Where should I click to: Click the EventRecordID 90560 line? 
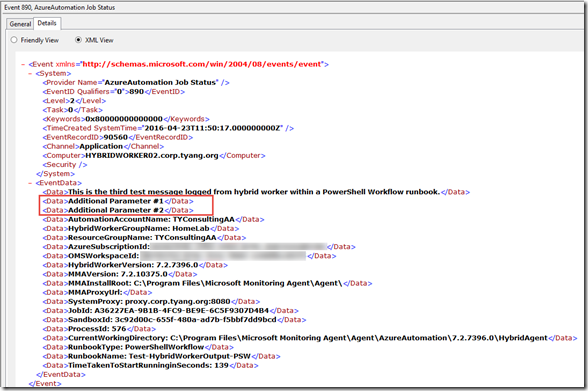(118, 137)
